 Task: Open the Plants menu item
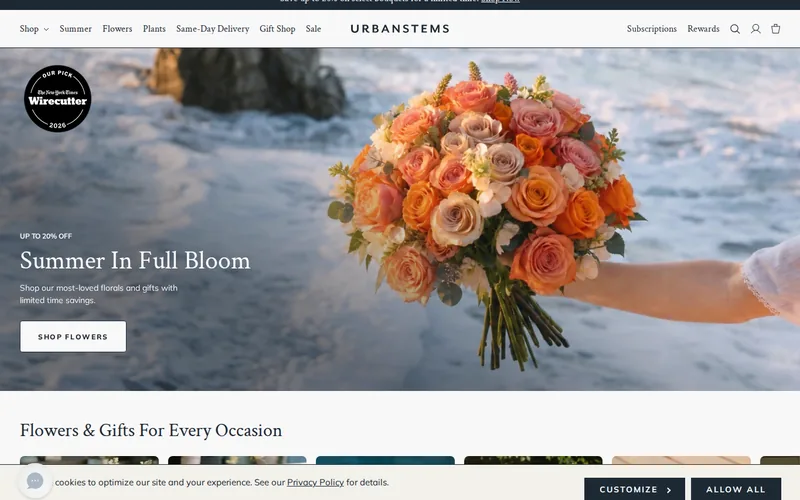(154, 29)
